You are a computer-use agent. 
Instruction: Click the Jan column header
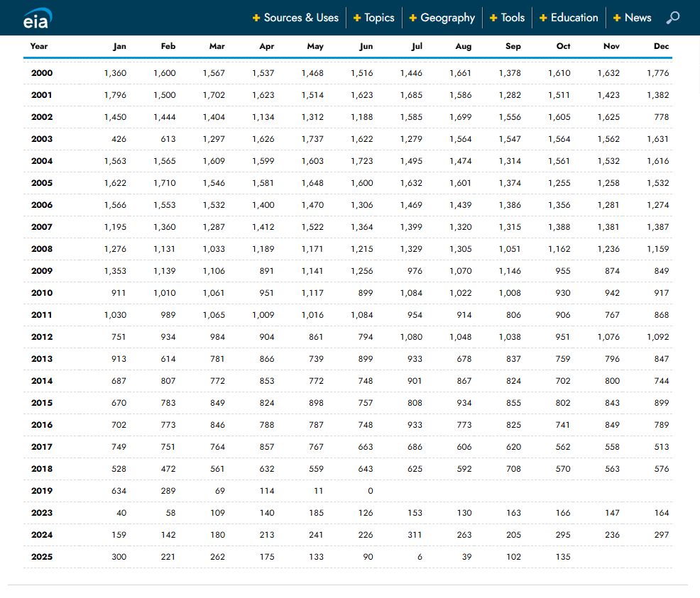pyautogui.click(x=119, y=46)
